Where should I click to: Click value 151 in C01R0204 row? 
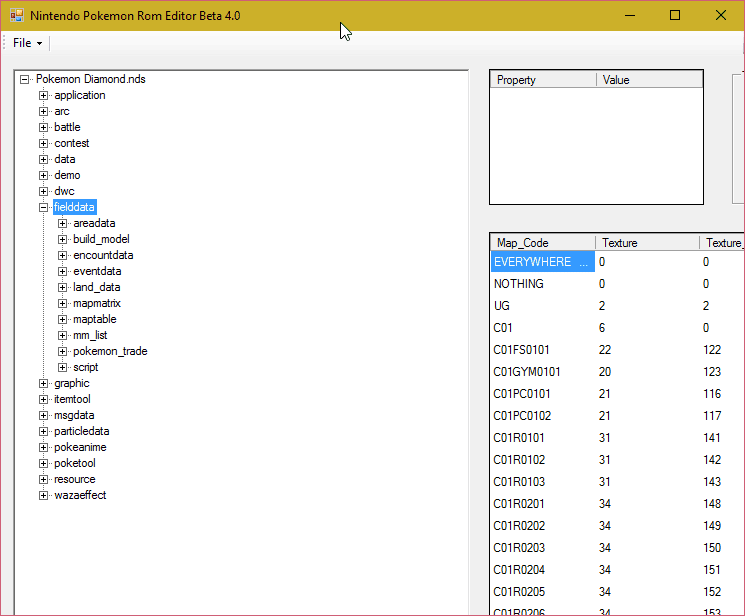tap(712, 570)
